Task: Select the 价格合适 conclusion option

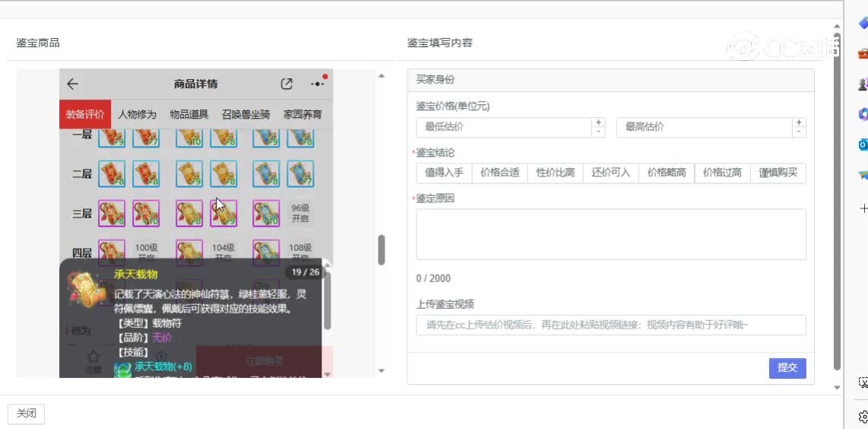Action: 499,173
